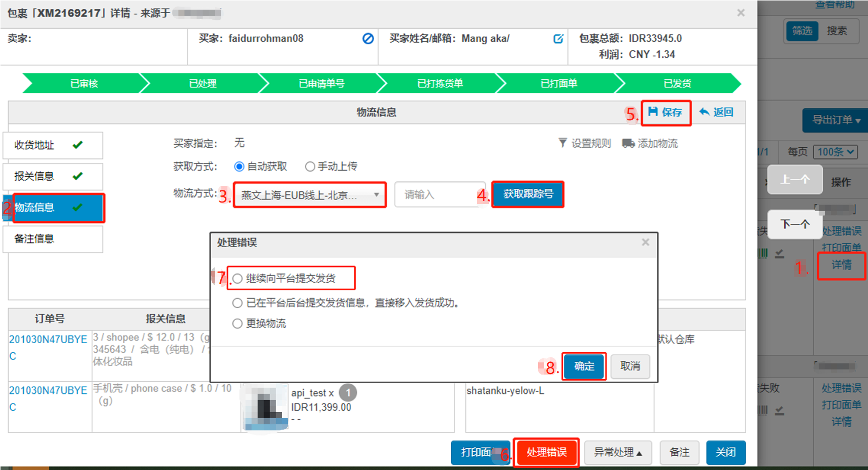Image resolution: width=868 pixels, height=470 pixels.
Task: Open the 100条 per-page dropdown
Action: pos(836,152)
